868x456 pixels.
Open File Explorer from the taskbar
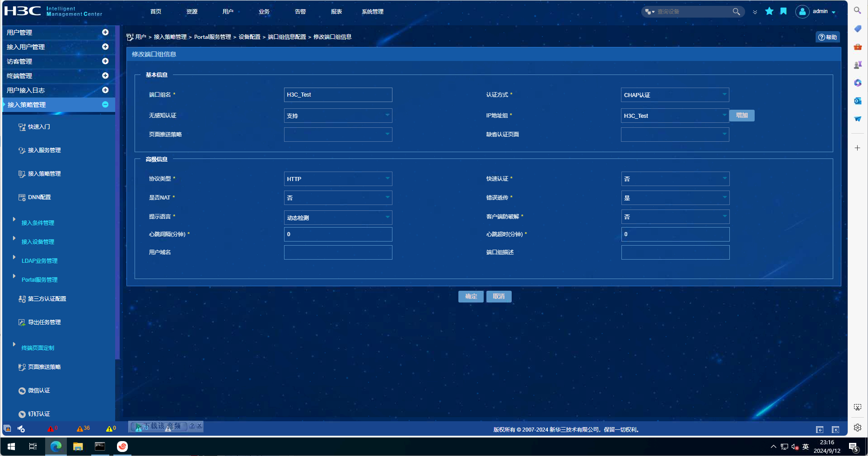78,447
